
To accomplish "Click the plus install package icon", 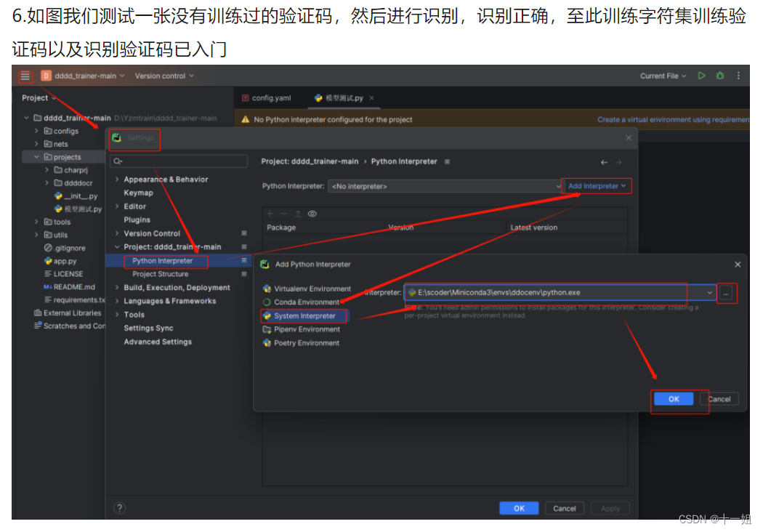I will click(x=270, y=213).
